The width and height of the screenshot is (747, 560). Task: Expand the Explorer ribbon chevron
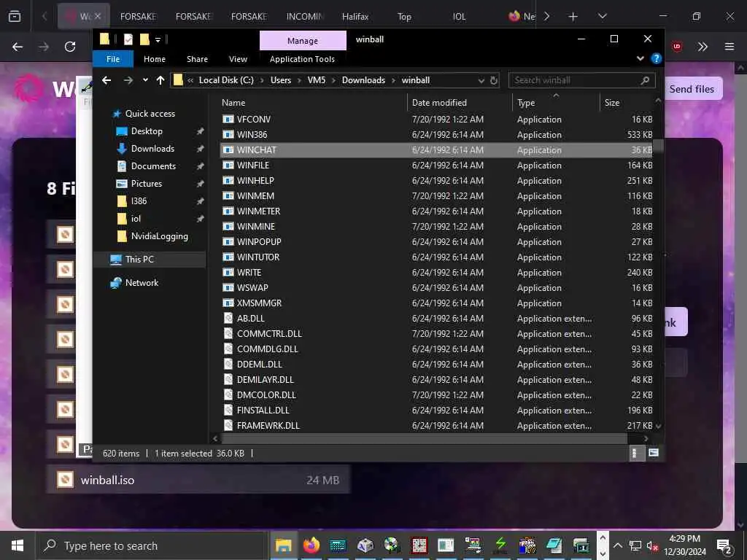tap(640, 58)
